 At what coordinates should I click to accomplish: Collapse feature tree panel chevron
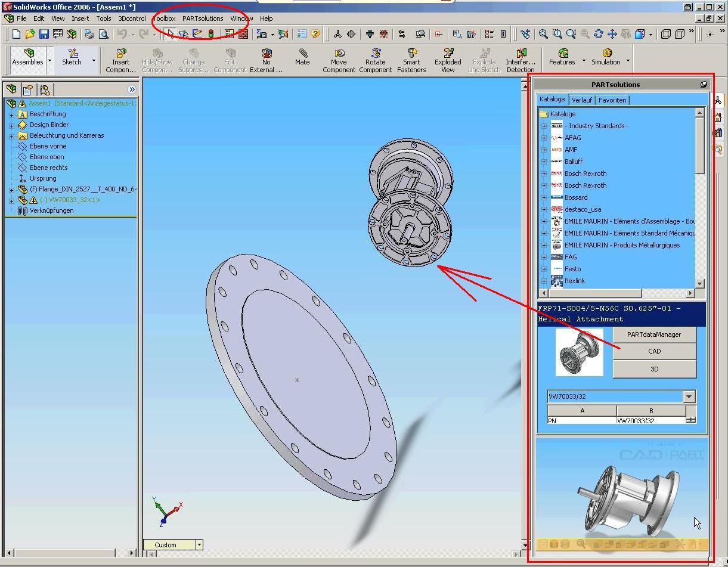[132, 89]
